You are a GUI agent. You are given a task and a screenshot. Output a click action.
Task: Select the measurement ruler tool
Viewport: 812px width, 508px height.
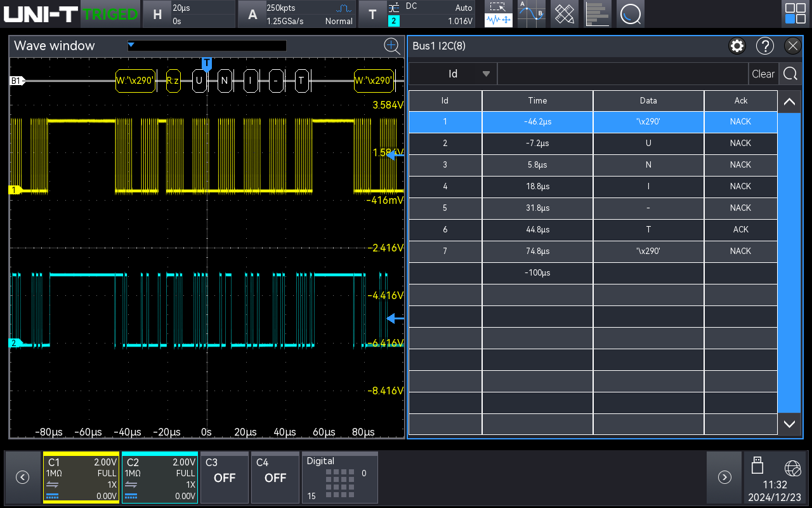[x=564, y=13]
